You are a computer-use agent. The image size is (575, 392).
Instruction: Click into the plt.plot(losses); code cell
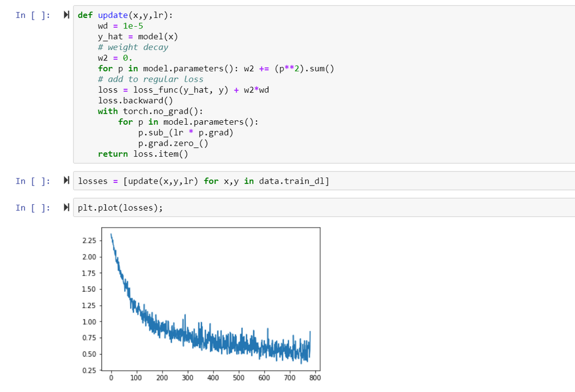point(120,207)
